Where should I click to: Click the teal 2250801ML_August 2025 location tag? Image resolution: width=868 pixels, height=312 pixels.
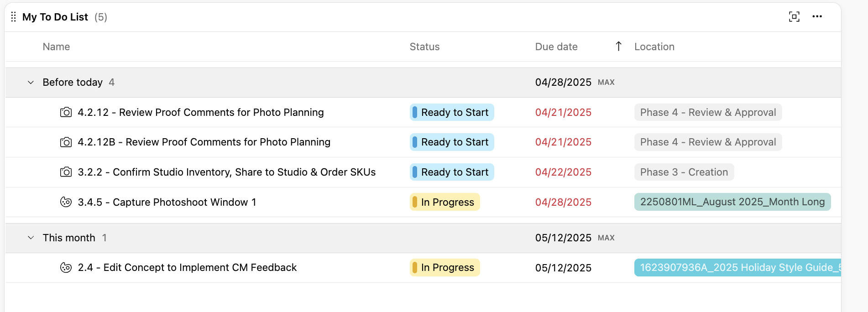(x=732, y=202)
